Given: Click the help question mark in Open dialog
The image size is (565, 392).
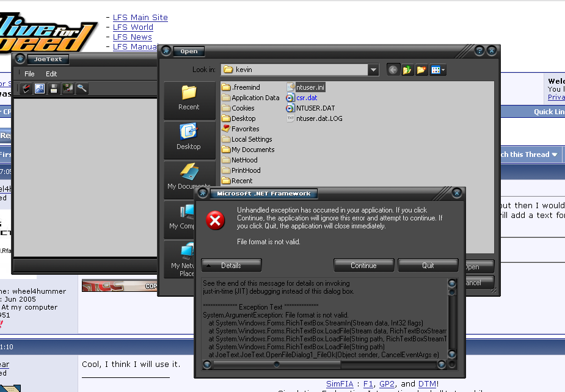Looking at the screenshot, I should pyautogui.click(x=479, y=51).
